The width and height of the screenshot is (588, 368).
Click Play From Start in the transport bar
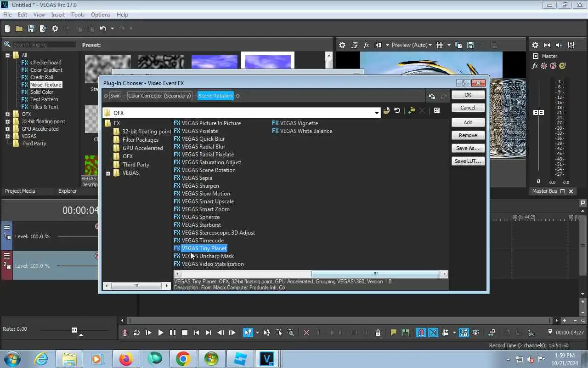coord(148,333)
